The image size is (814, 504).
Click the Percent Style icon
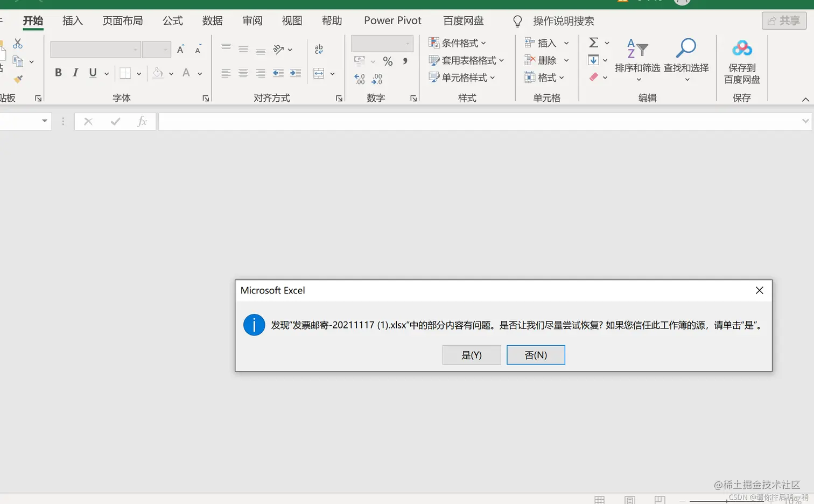pos(388,61)
